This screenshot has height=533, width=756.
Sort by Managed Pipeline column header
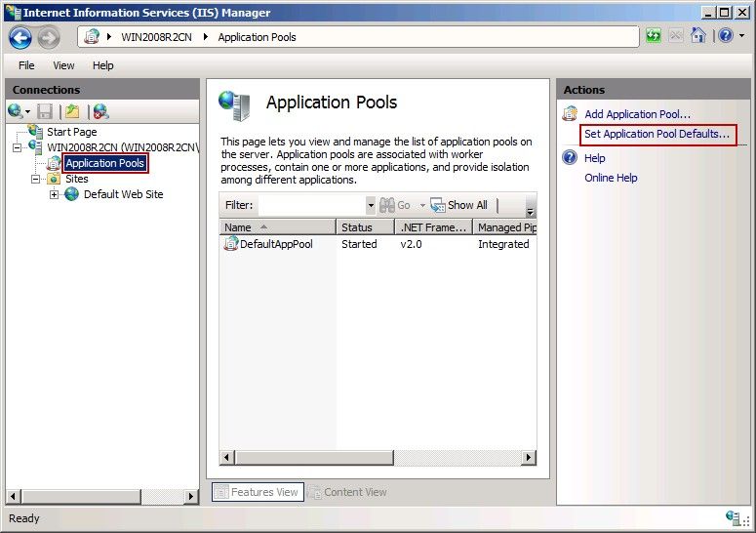(504, 227)
